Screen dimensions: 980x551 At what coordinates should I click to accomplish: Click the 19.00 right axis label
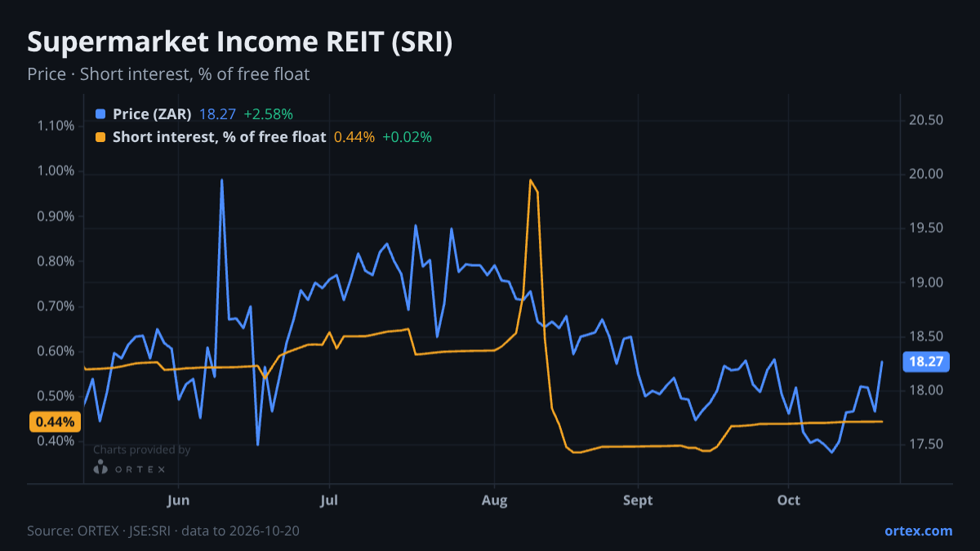point(926,282)
